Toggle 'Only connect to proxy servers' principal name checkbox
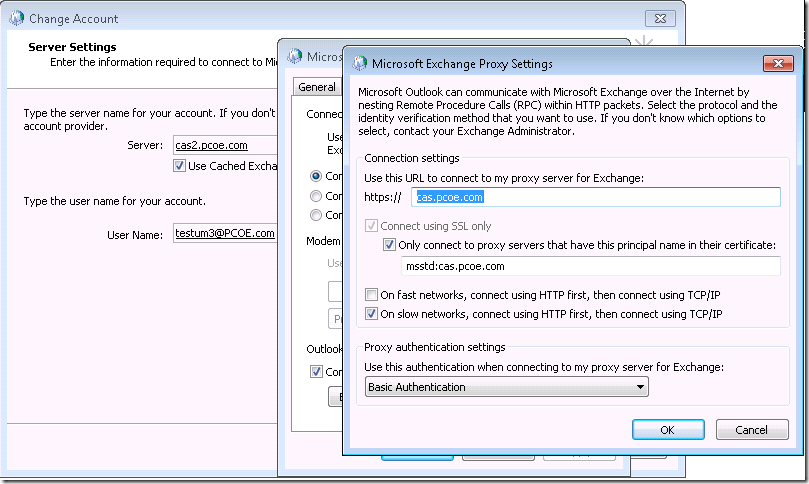The image size is (809, 484). pyautogui.click(x=389, y=245)
